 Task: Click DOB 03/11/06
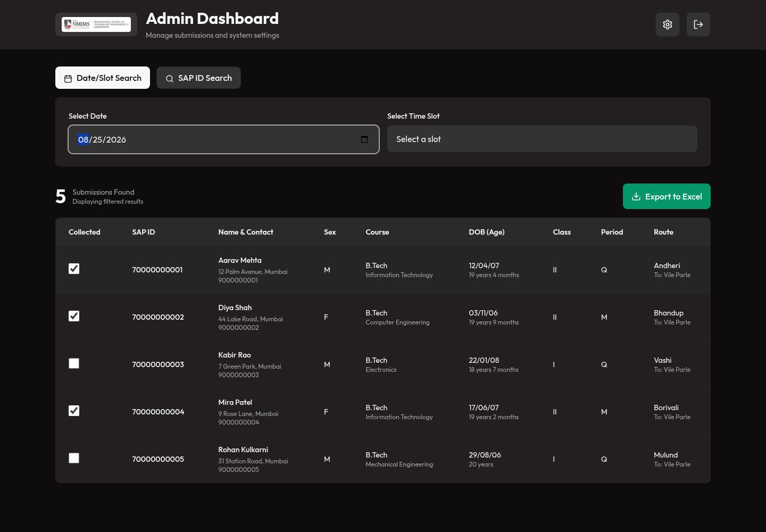click(x=484, y=313)
